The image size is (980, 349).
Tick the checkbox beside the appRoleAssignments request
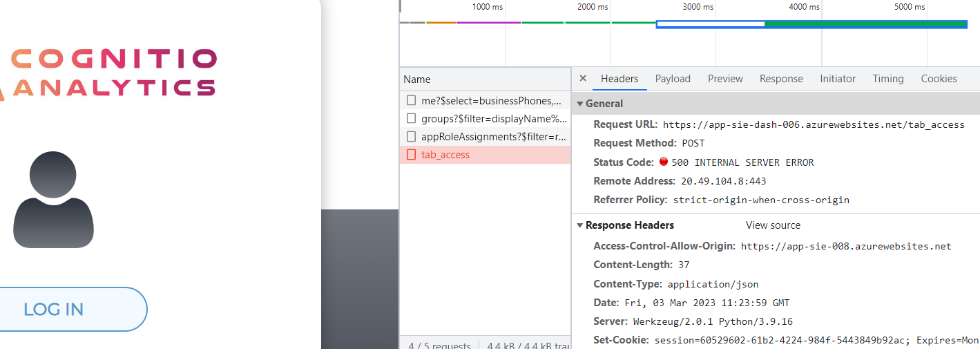(412, 137)
